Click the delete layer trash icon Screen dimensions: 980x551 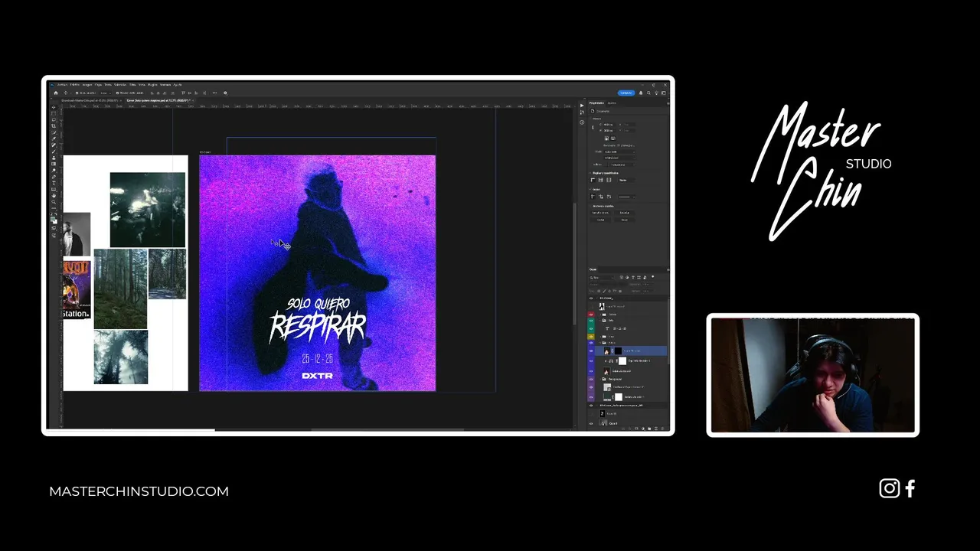662,429
